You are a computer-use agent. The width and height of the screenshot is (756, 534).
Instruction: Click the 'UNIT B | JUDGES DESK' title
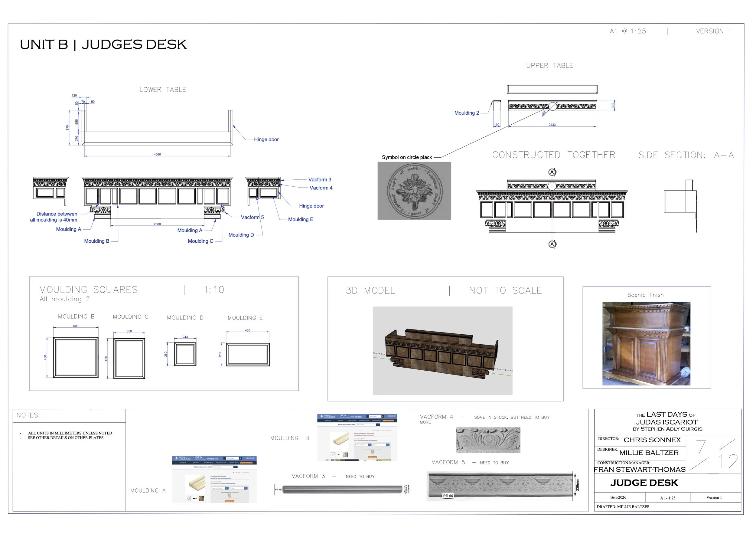point(103,44)
